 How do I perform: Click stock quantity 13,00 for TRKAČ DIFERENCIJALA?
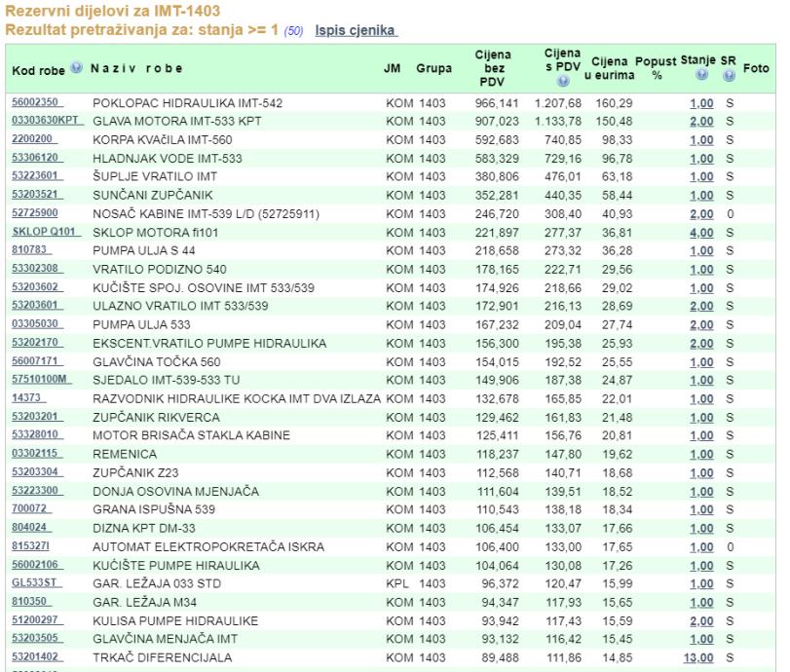(x=698, y=657)
